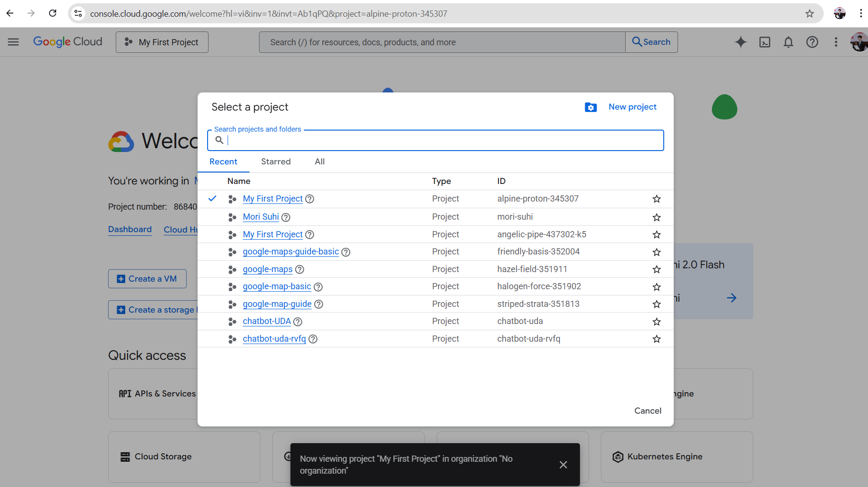Click the Google Cloud logo
This screenshot has height=487, width=868.
68,42
